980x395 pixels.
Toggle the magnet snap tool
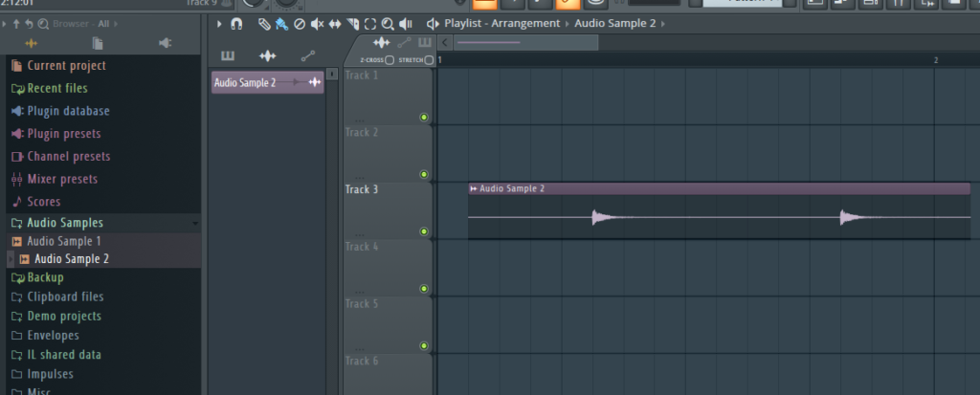coord(236,24)
